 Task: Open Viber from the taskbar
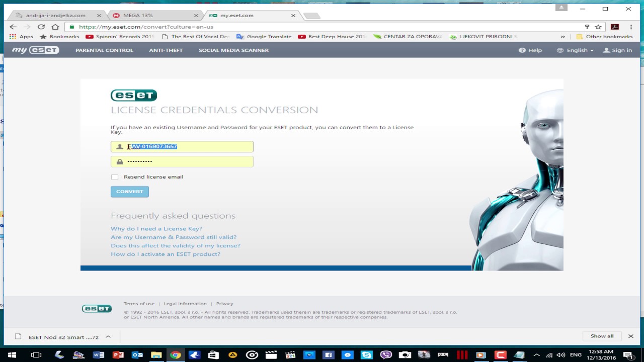[x=386, y=355]
